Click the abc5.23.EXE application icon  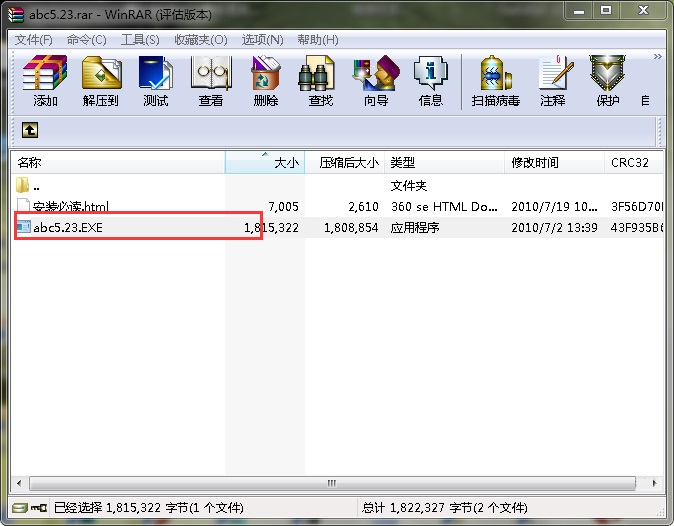[x=24, y=226]
